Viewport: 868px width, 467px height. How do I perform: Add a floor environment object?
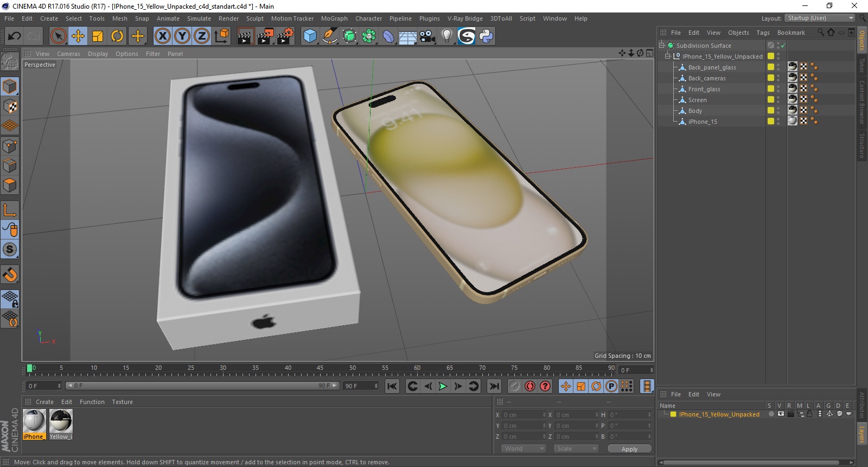pos(408,36)
